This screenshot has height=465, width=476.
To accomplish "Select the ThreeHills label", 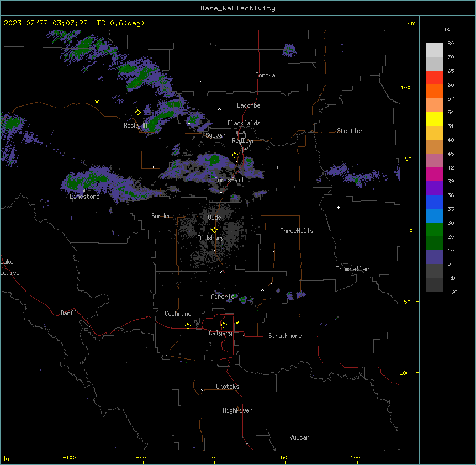I will [297, 231].
